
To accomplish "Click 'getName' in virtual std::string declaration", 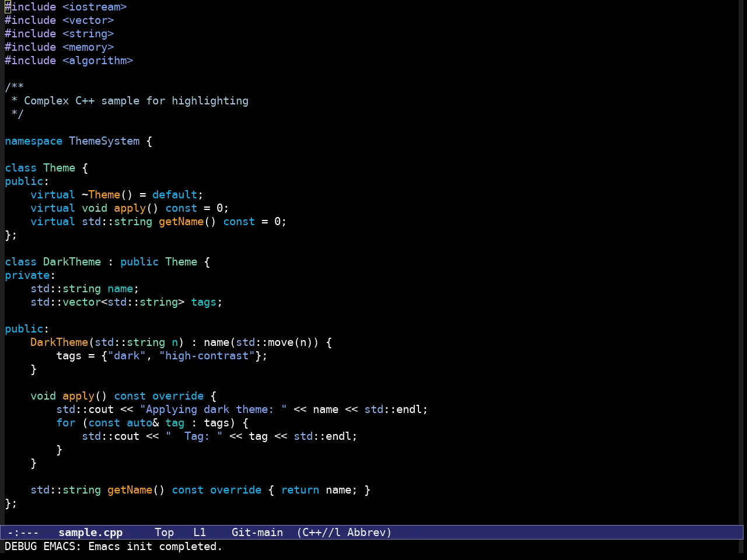I will point(181,222).
